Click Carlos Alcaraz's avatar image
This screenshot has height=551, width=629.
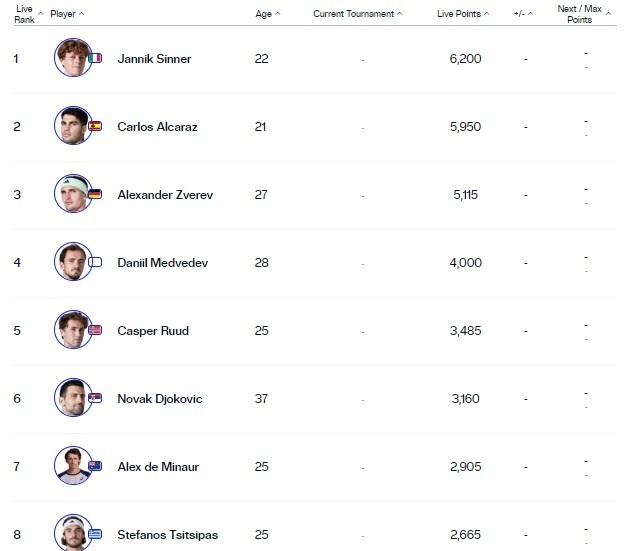click(71, 126)
